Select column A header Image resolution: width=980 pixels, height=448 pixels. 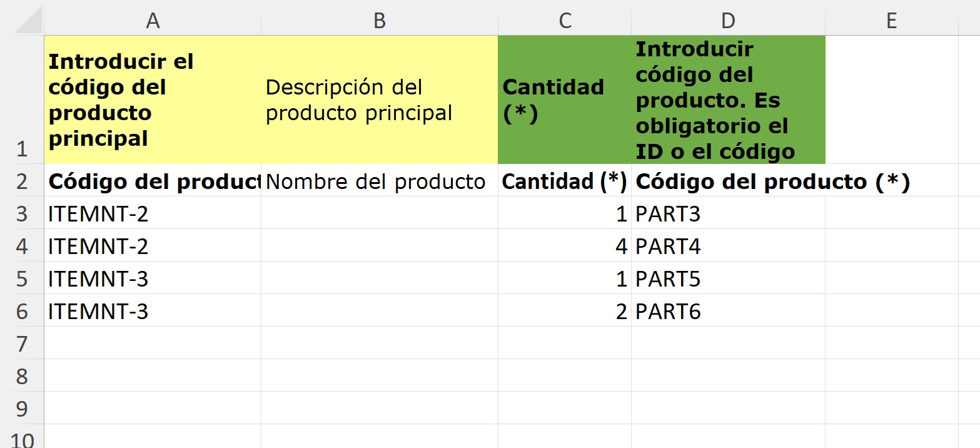153,21
